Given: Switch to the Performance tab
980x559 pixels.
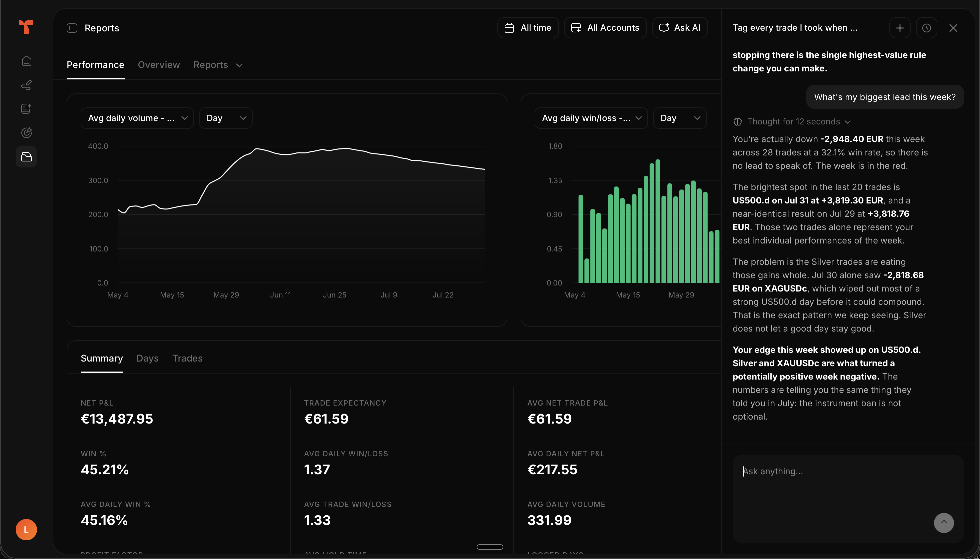Looking at the screenshot, I should [96, 65].
